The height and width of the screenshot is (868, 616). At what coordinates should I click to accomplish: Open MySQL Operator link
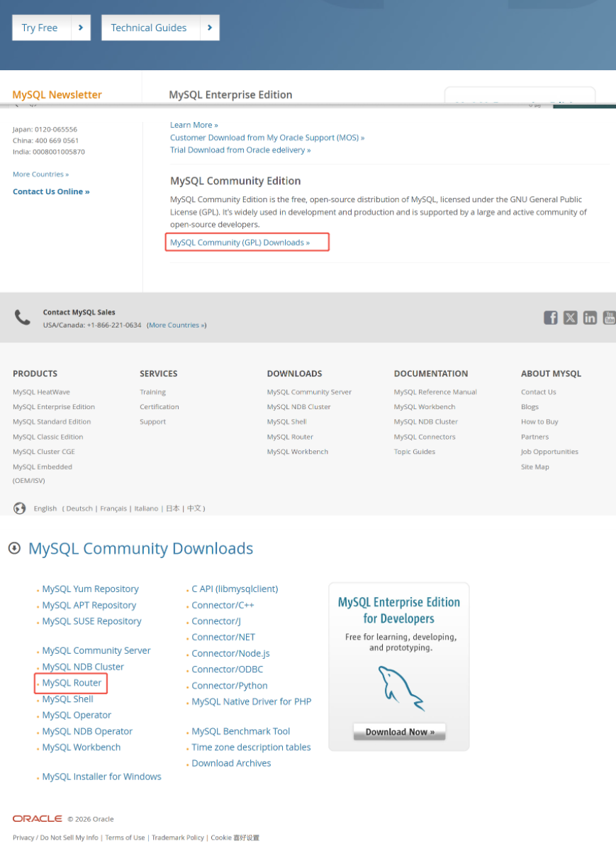[77, 715]
